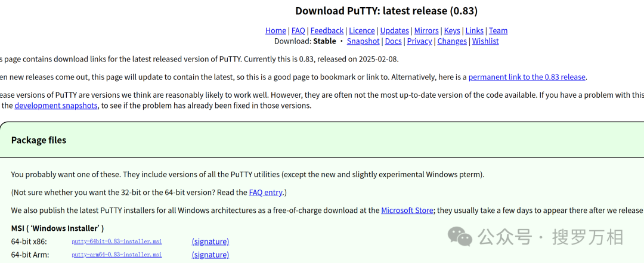Open the Microsoft Store link
The width and height of the screenshot is (644, 263).
pyautogui.click(x=407, y=211)
